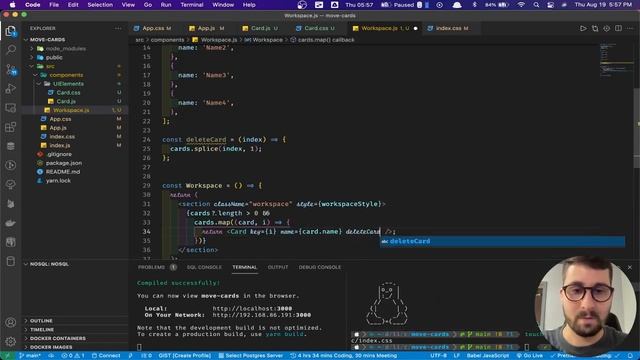Click the http://localhost:3000 terminal link
Screen dimensions: 640x360
pyautogui.click(x=252, y=309)
